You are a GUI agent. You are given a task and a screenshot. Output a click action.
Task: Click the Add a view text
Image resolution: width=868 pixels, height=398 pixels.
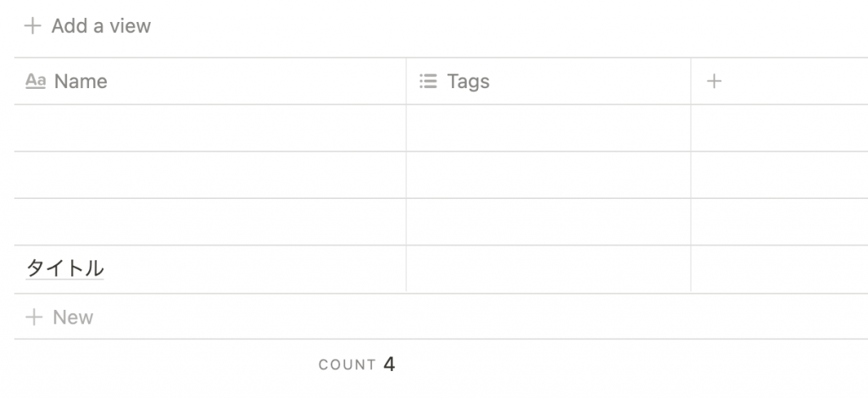tap(102, 26)
